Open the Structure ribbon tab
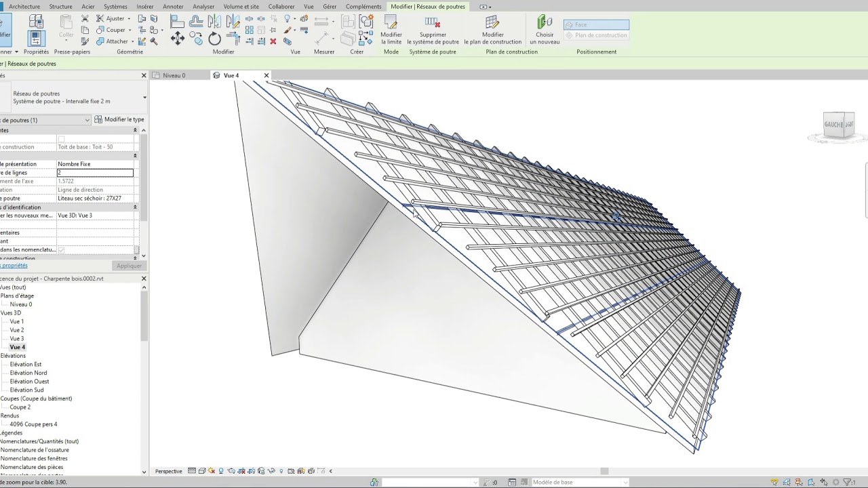Screen dimensions: 868x488 pos(60,7)
